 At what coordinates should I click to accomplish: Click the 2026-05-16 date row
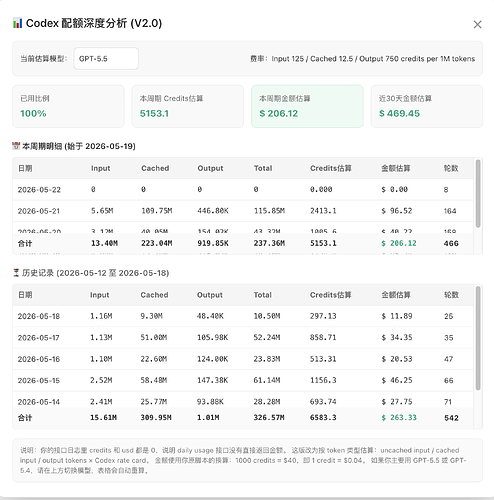point(243,359)
